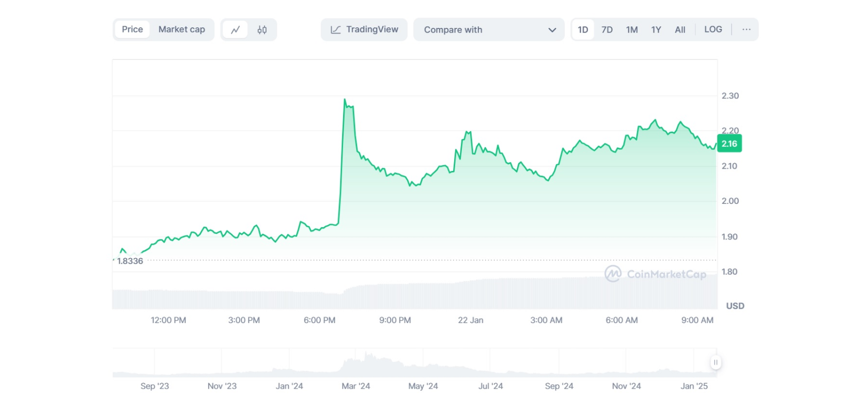
Task: Select the Price tab
Action: point(132,29)
